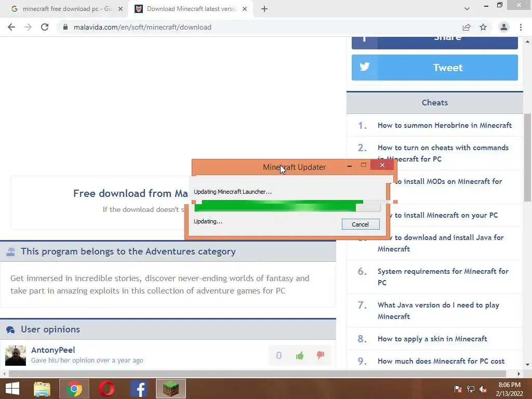Close the Download Minecraft latest version tab
This screenshot has width=532, height=399.
point(245,9)
